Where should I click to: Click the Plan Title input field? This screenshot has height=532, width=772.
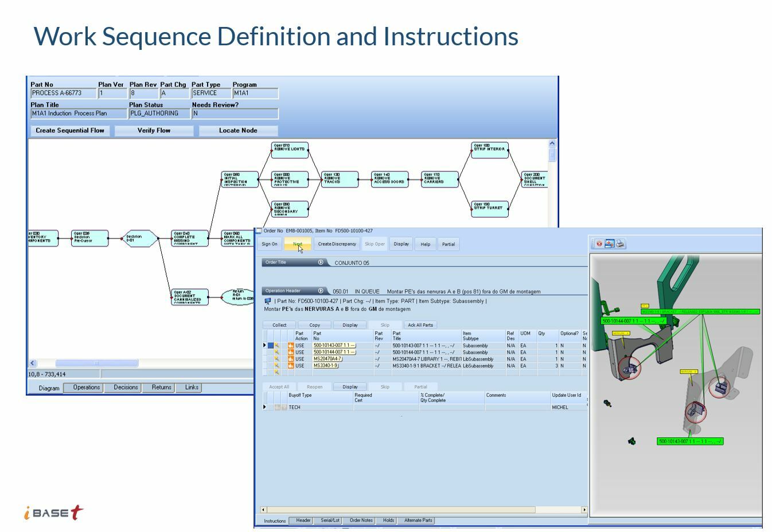(x=79, y=114)
